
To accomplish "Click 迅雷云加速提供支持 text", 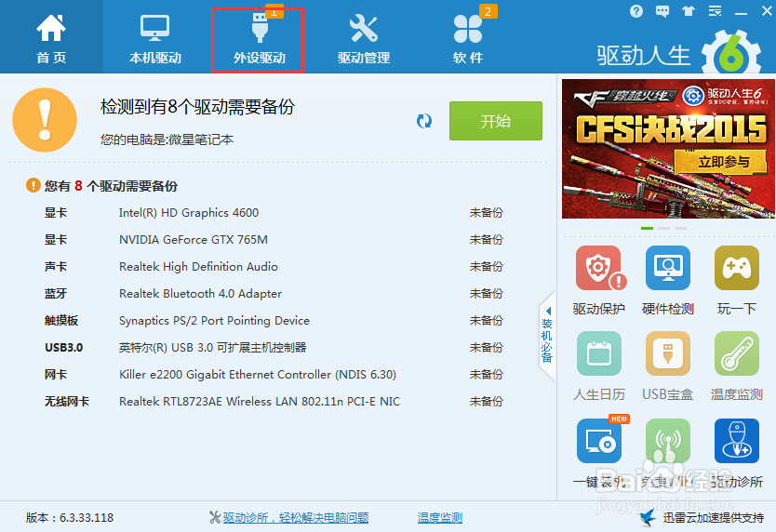I will [713, 518].
